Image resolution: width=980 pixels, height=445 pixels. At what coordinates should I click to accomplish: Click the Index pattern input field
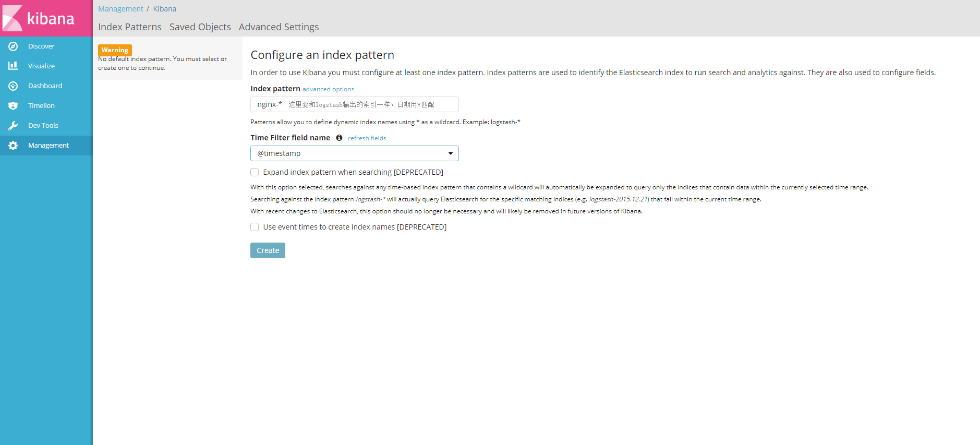(x=355, y=104)
